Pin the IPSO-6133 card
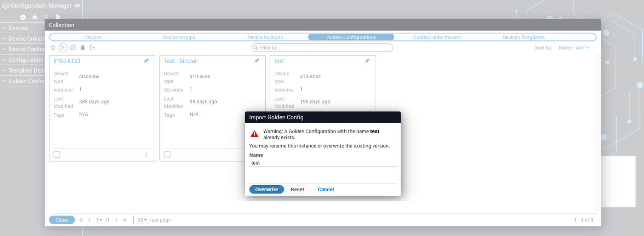The height and width of the screenshot is (236, 644). [146, 61]
